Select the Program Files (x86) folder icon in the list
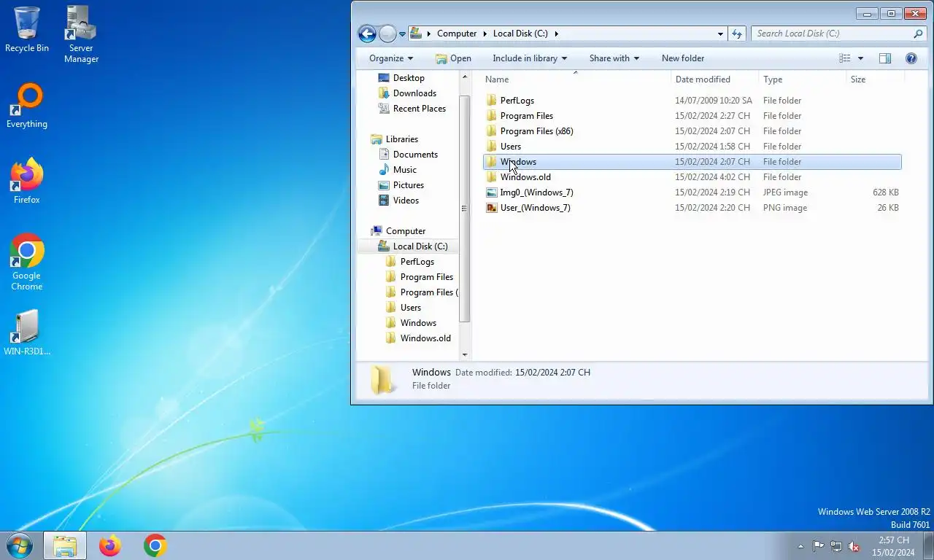 click(492, 131)
